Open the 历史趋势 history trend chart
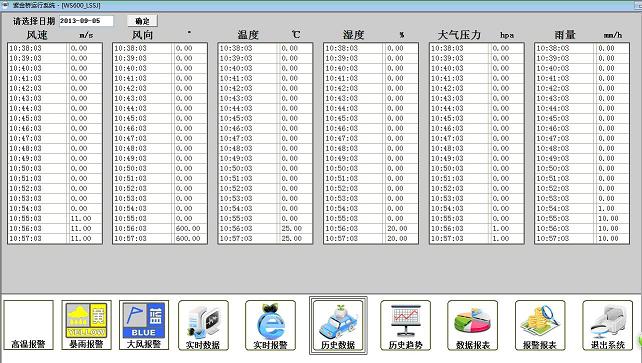Screen dimensions: 642x363 click(x=405, y=325)
